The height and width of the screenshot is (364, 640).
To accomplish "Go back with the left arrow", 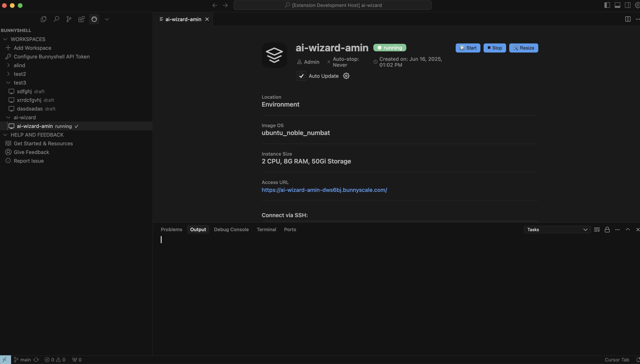I will tap(215, 5).
